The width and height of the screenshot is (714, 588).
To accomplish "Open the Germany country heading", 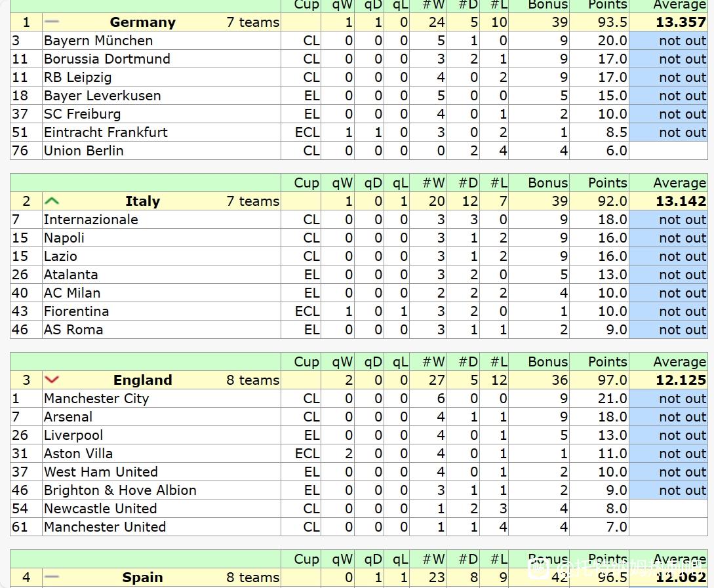I will 142,22.
